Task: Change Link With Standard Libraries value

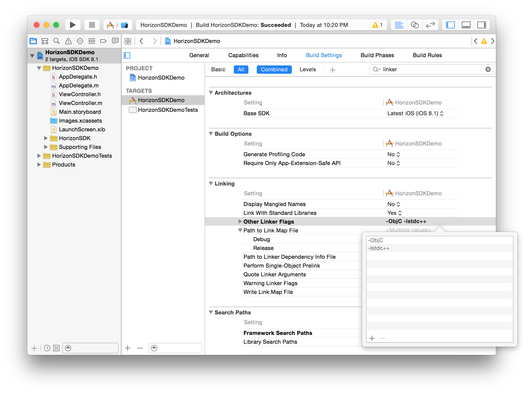Action: pos(394,213)
